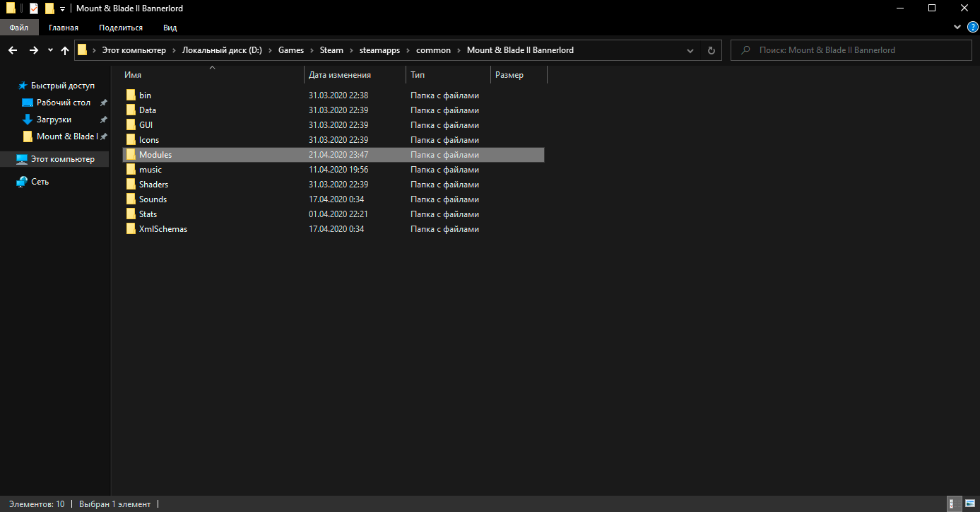Select the Stats folder icon
This screenshot has height=512, width=980.
(131, 214)
